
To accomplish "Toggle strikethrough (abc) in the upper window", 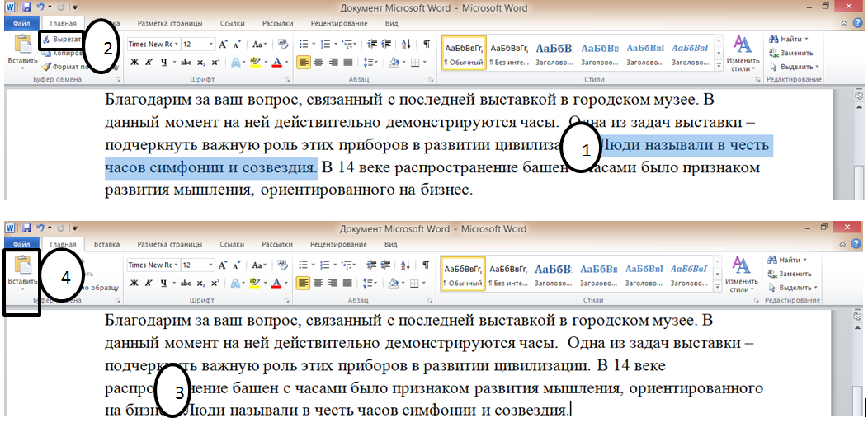I will 186,63.
